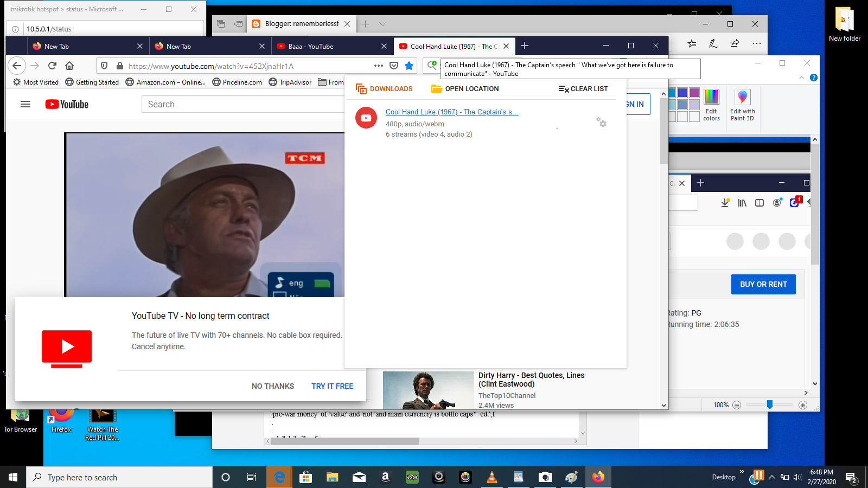The height and width of the screenshot is (488, 868).
Task: Open Edge favorites star list icon
Action: (692, 43)
